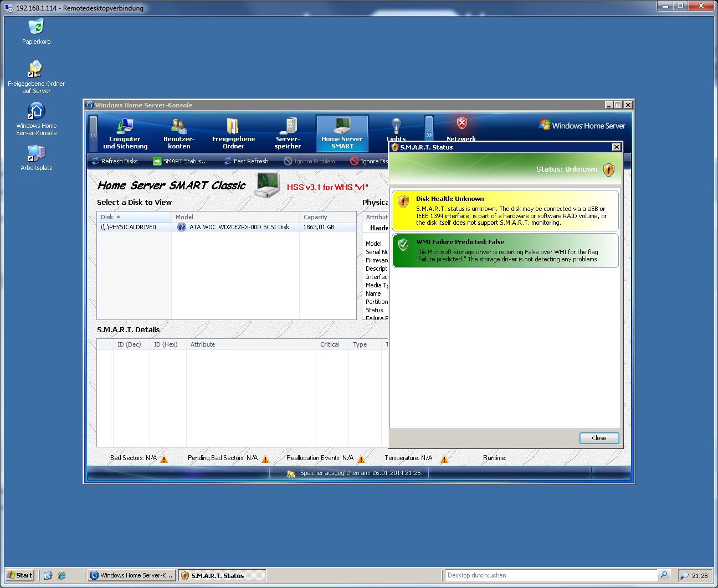Open the Papierkorb desktop icon
This screenshot has width=718, height=588.
coord(36,32)
